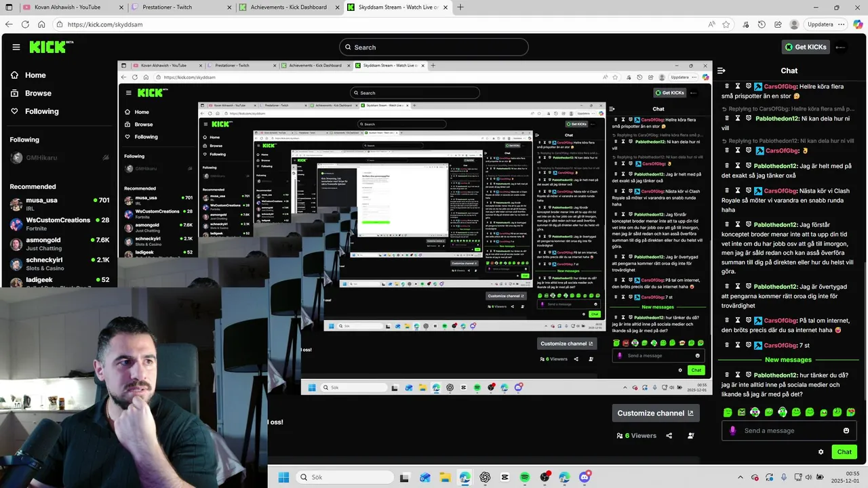Screen dimensions: 868x488
Task: Click Pablothedon12 name in "Jag är övertygad" message
Action: (776, 287)
